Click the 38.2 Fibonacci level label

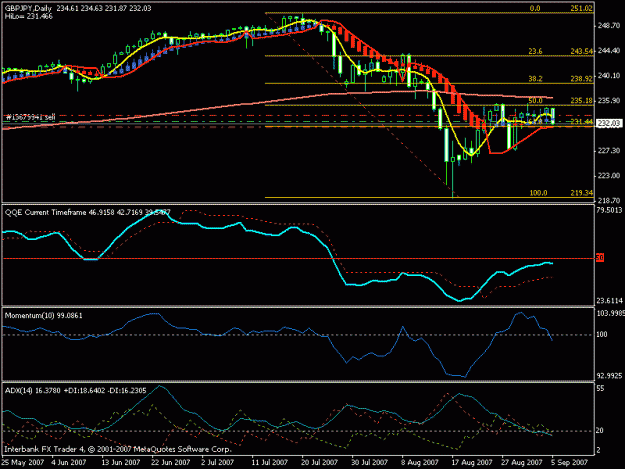[x=535, y=79]
